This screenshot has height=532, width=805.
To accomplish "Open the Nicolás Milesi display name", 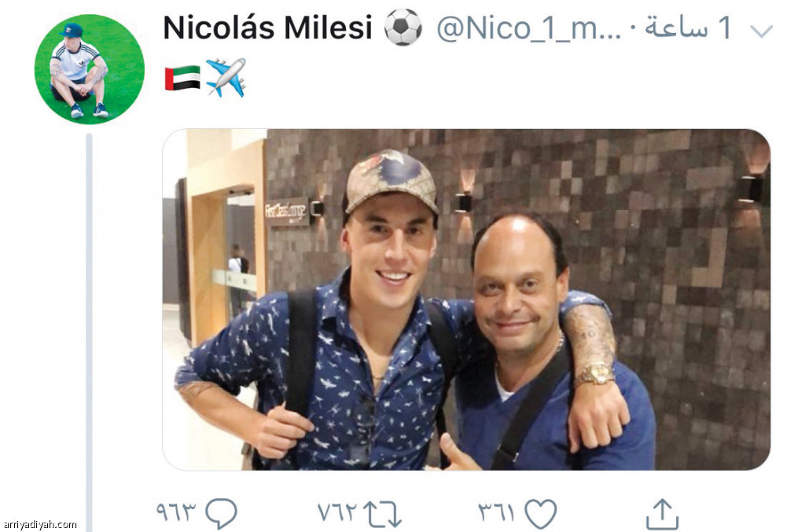I will 267,28.
